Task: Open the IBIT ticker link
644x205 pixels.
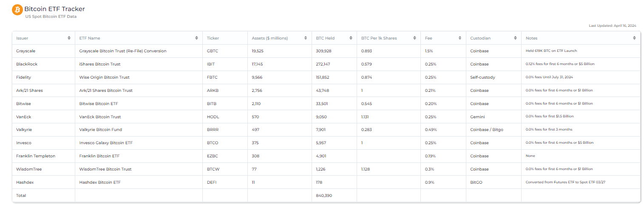Action: click(x=211, y=64)
